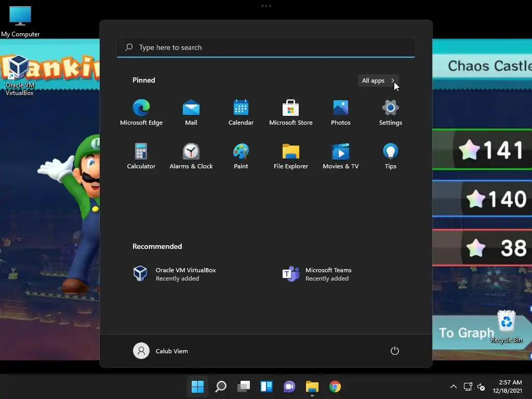The height and width of the screenshot is (399, 532).
Task: Open Microsoft Store pinned app
Action: click(291, 113)
